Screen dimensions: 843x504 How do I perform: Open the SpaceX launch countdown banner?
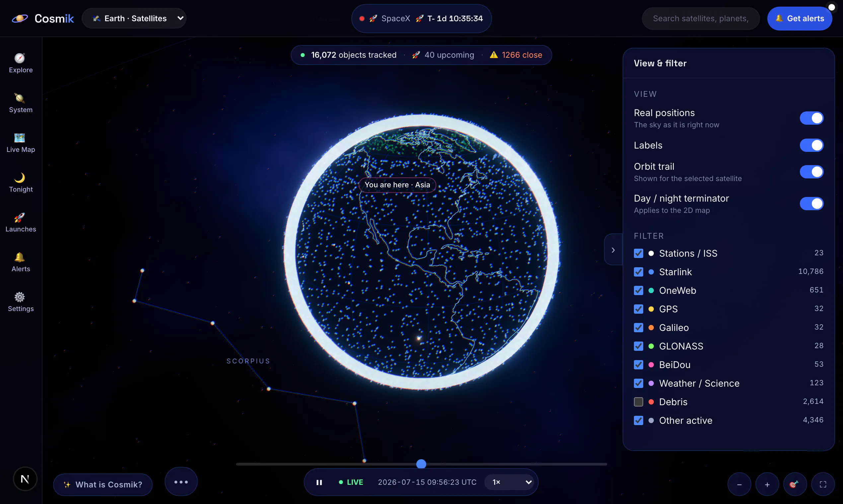[x=421, y=18]
